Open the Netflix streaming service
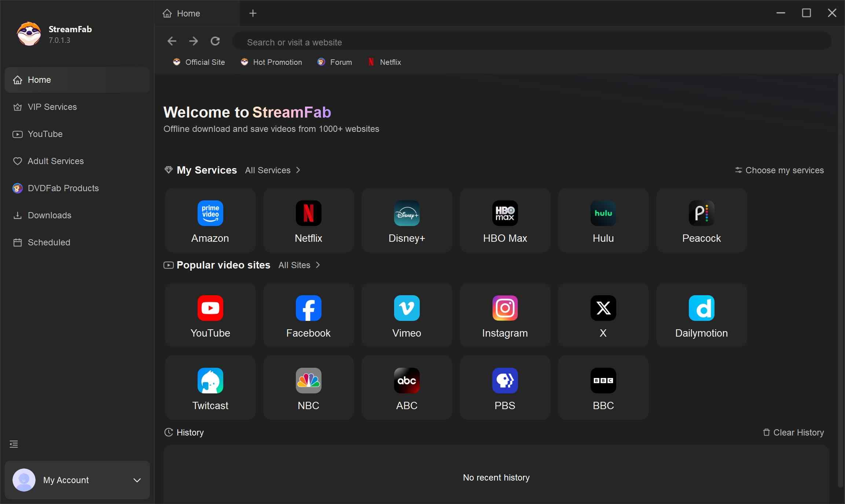This screenshot has width=845, height=504. (308, 220)
